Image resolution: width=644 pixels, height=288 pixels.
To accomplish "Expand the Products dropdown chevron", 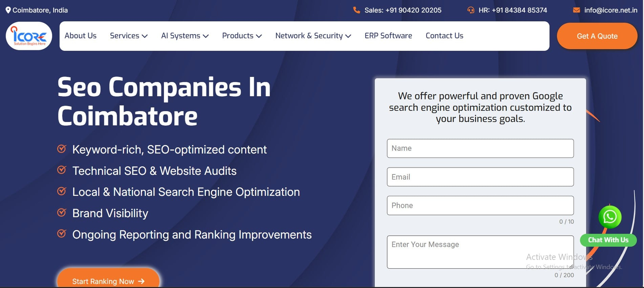I will point(259,36).
